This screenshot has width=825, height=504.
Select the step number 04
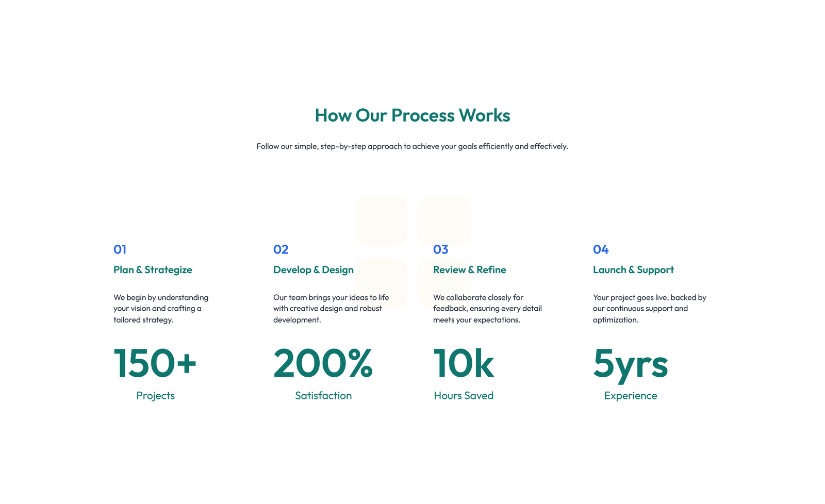pos(600,249)
